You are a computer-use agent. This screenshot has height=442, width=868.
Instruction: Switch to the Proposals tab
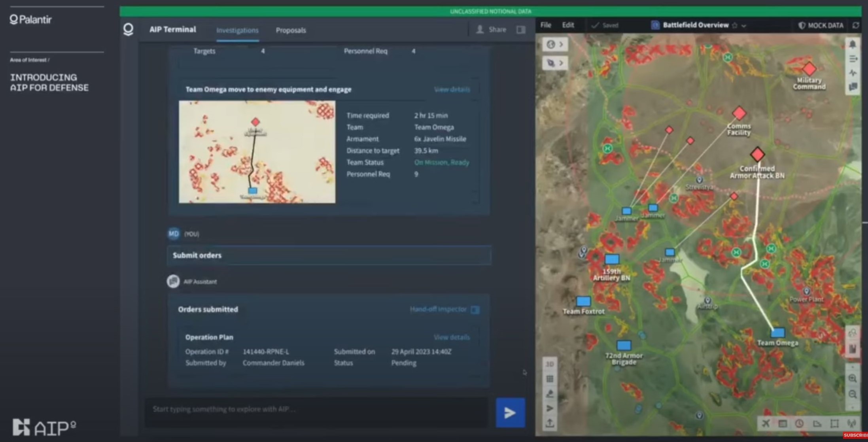coord(291,30)
